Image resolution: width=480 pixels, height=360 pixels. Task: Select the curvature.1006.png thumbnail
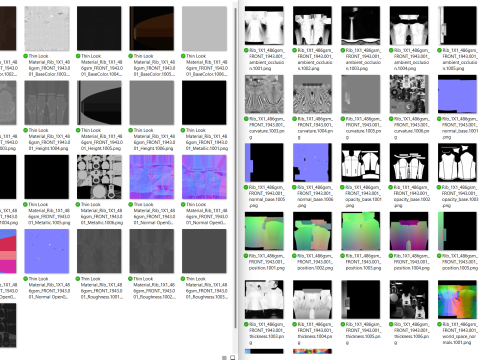point(409,94)
